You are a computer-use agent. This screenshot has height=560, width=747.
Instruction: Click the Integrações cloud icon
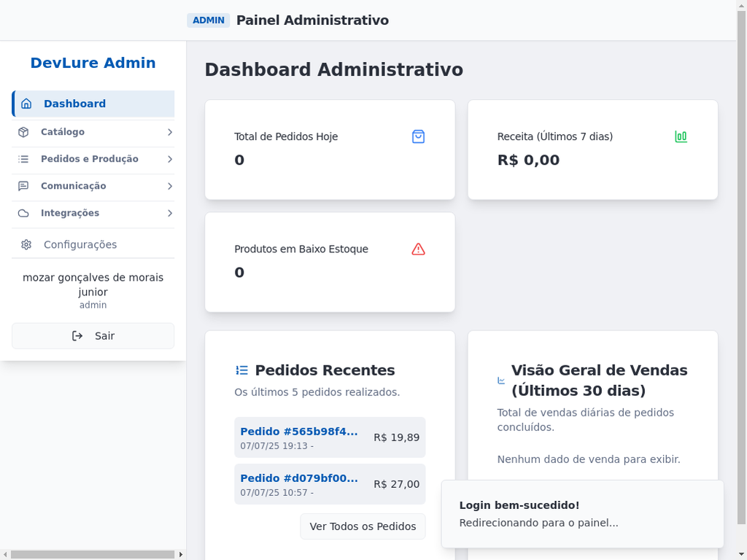point(23,213)
